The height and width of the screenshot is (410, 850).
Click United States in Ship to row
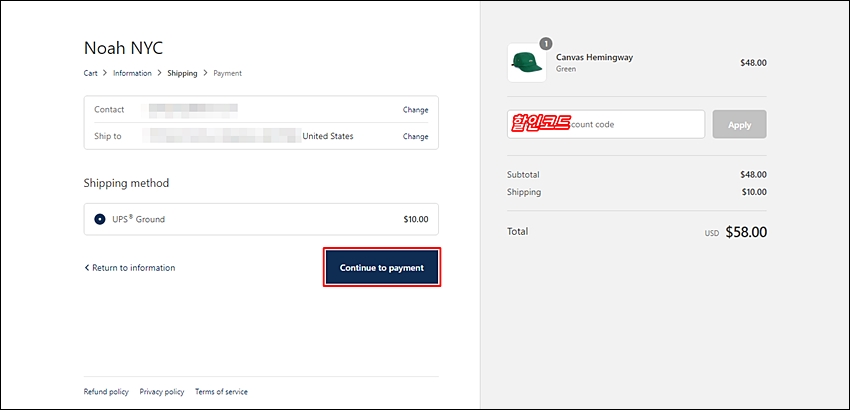(328, 136)
